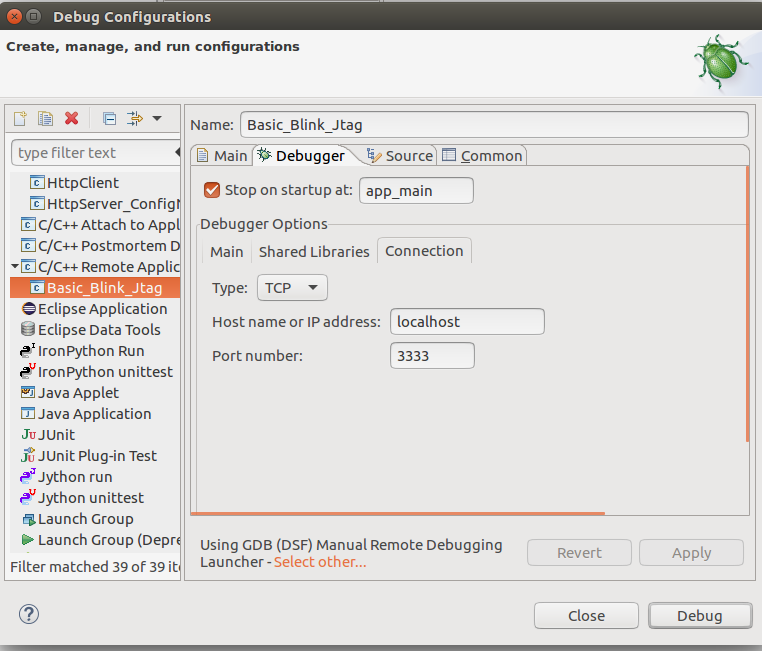Select the HttpClient launch configuration
Screen dimensions: 762x651
point(82,183)
